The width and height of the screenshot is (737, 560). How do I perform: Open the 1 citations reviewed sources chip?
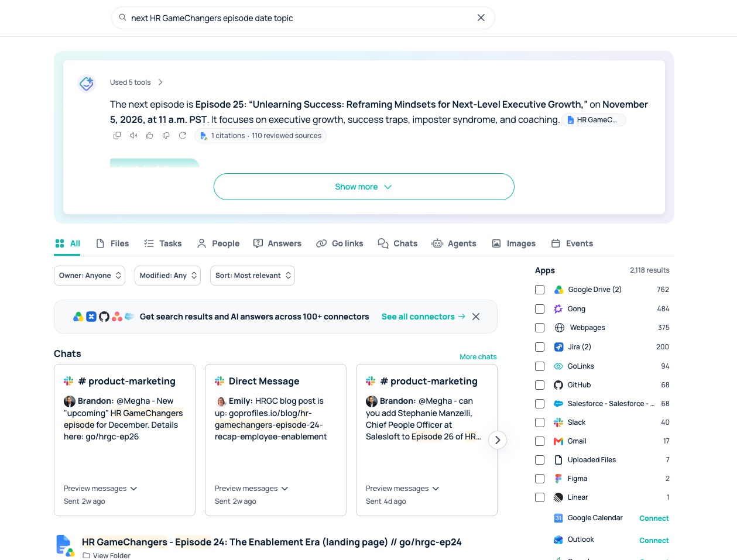[260, 136]
